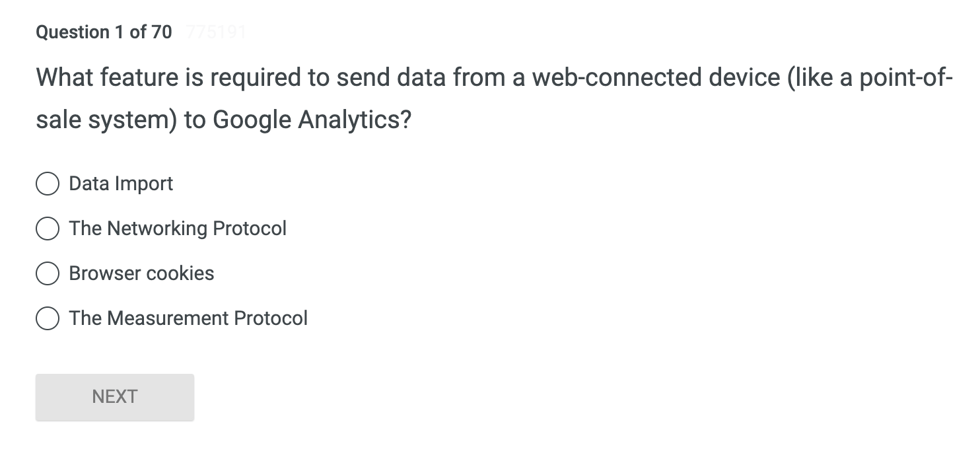The height and width of the screenshot is (461, 980).
Task: Click "point-of-" at the question line end
Action: (x=906, y=78)
